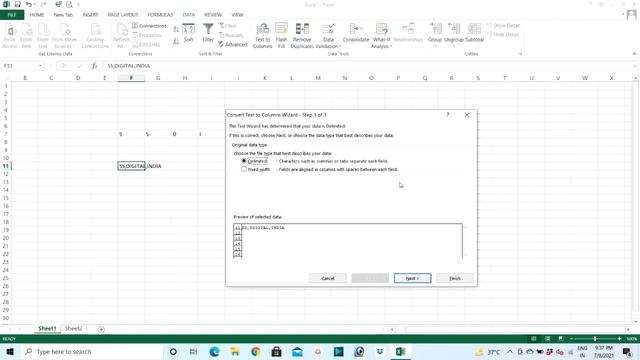The image size is (640, 360).
Task: Click row header 20
Action: pos(6,238)
